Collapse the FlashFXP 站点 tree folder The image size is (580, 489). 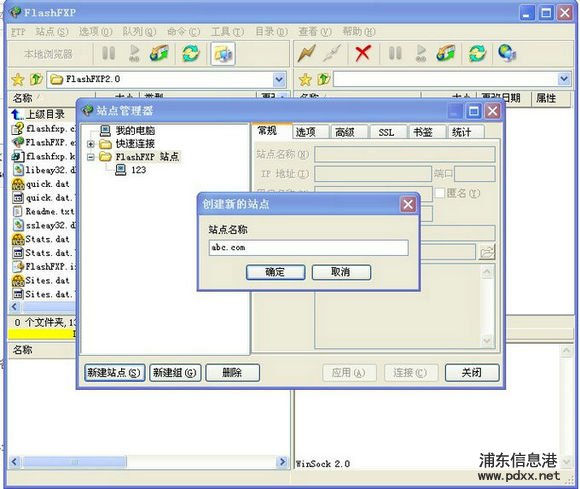91,157
